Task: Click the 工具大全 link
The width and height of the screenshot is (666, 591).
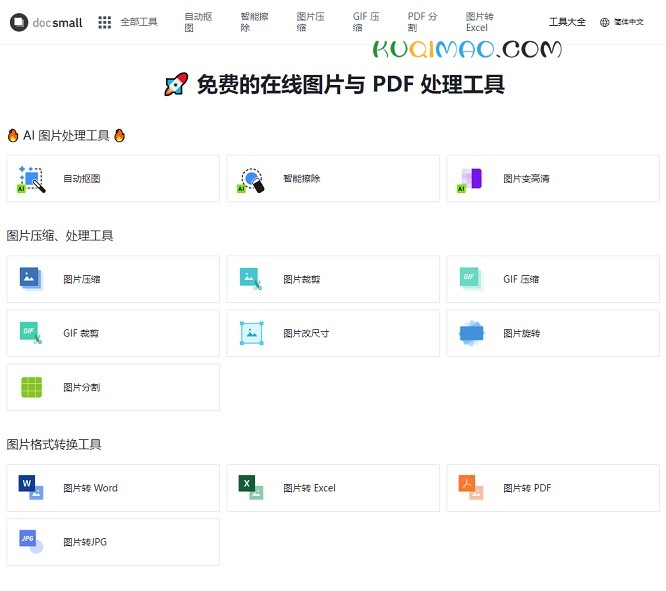Action: click(x=567, y=22)
